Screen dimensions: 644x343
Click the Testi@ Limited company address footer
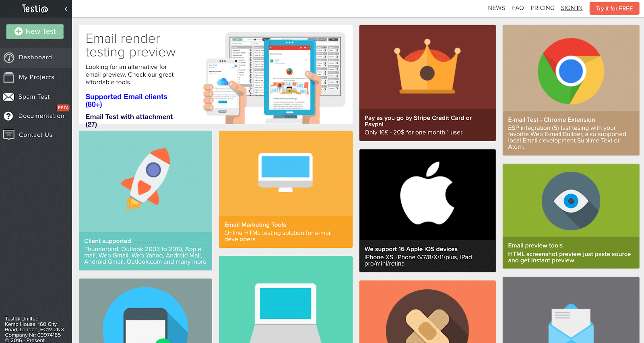click(x=34, y=330)
